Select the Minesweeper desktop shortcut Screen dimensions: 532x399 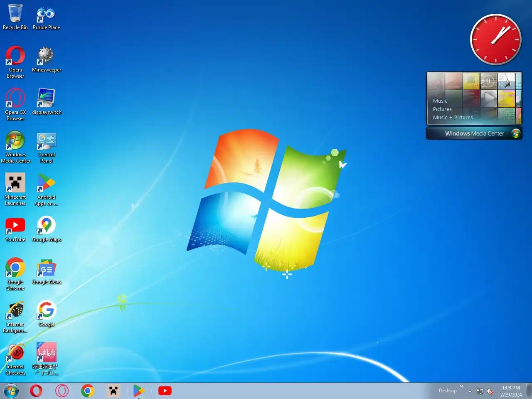click(x=46, y=59)
